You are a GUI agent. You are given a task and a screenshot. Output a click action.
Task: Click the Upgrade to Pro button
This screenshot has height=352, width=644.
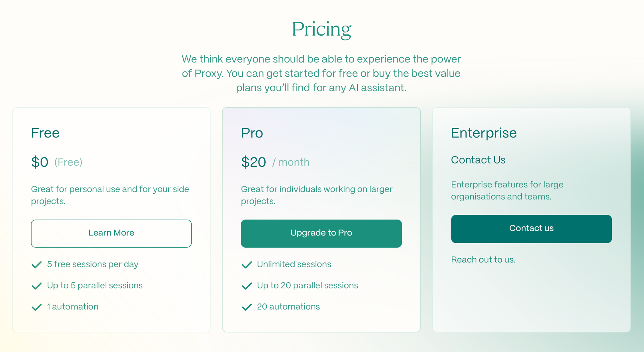(x=321, y=233)
